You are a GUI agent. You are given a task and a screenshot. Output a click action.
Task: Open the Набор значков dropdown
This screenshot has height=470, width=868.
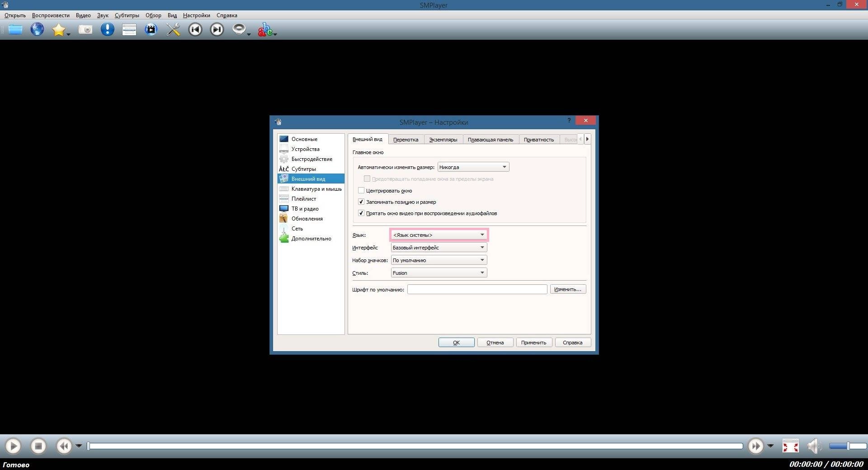click(439, 260)
